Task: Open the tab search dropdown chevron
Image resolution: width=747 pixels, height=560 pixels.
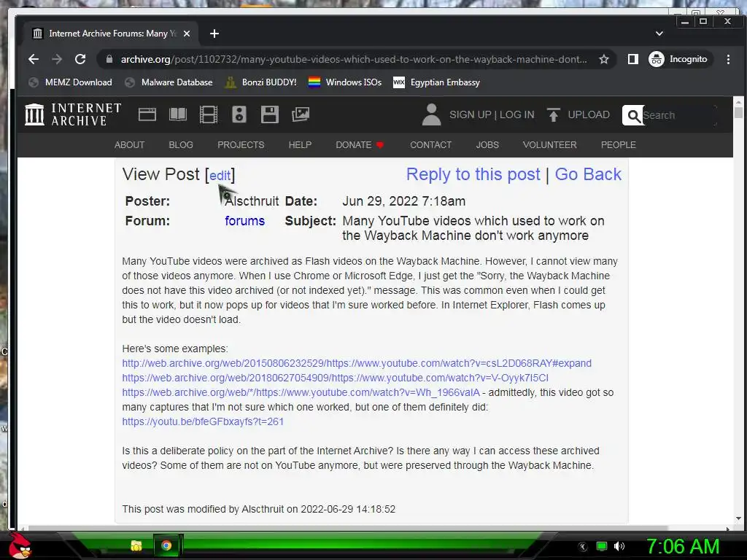Action: tap(659, 34)
